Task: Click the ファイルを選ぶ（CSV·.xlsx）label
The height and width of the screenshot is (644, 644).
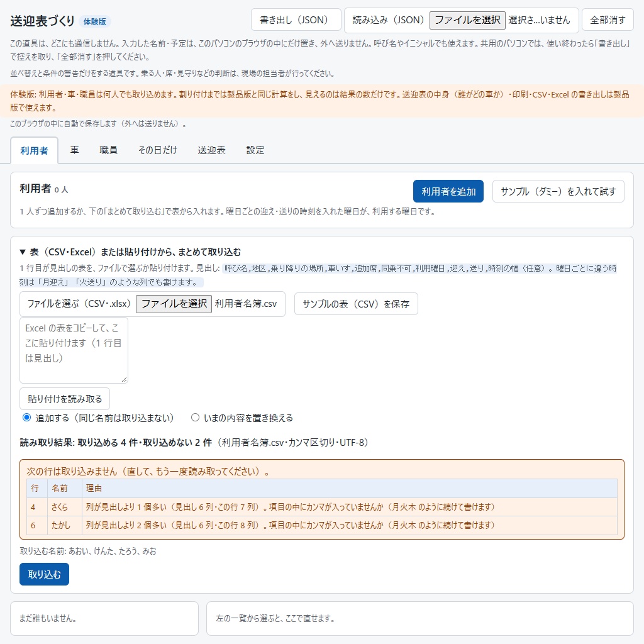Action: (x=79, y=304)
